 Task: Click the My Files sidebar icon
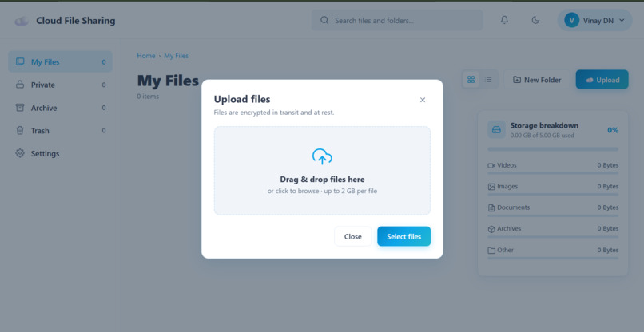pos(20,61)
